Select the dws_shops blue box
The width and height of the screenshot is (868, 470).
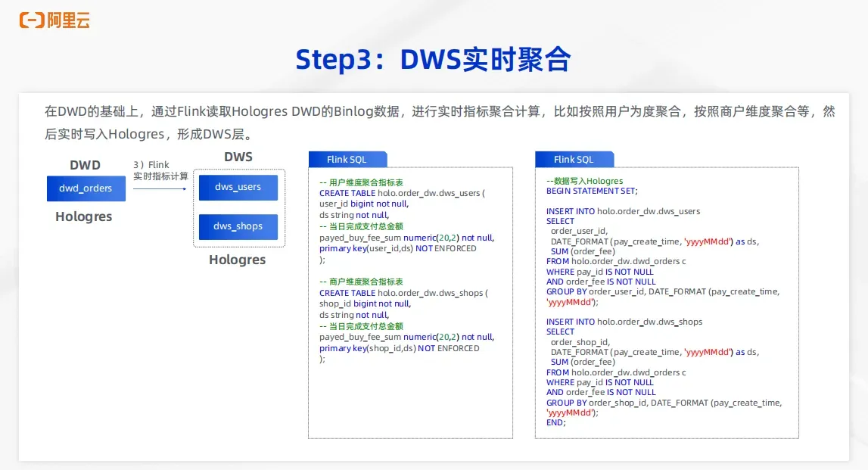pos(238,226)
